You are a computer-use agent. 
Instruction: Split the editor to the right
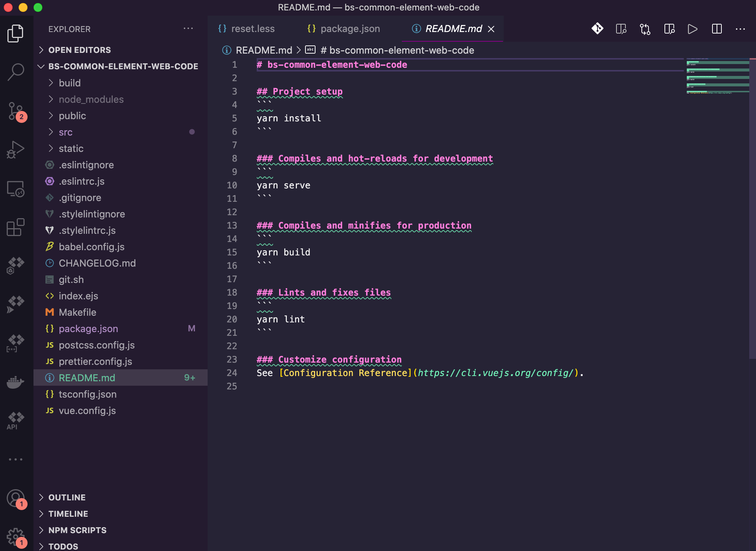(717, 29)
